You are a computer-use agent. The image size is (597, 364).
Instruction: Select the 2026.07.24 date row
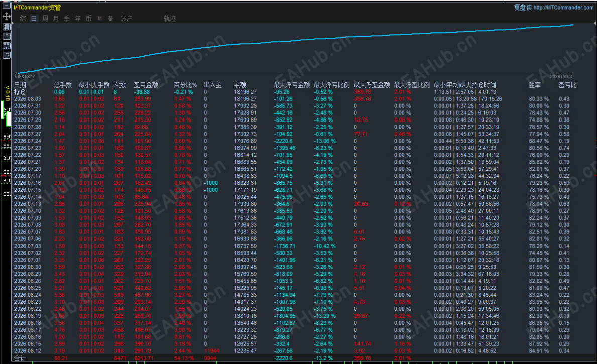pos(28,141)
